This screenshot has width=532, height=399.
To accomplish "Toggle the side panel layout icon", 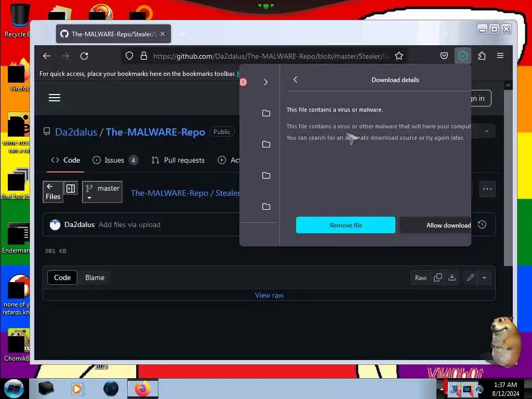I will click(71, 189).
